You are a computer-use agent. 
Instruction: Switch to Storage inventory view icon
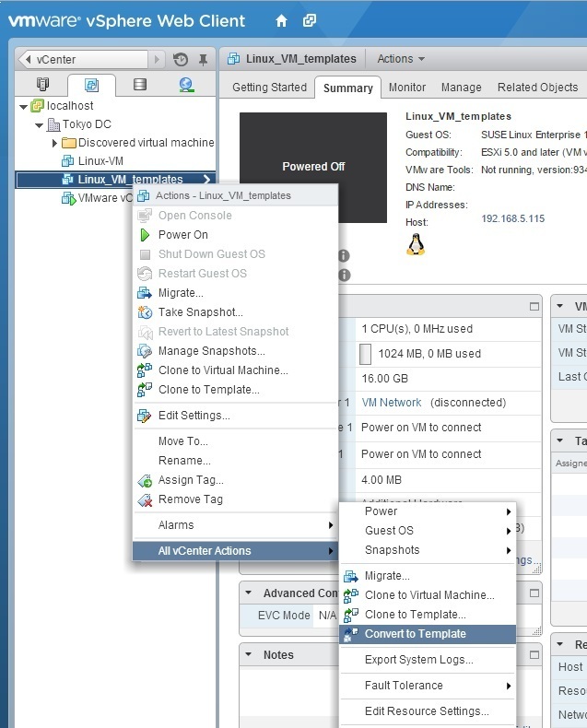(x=140, y=85)
